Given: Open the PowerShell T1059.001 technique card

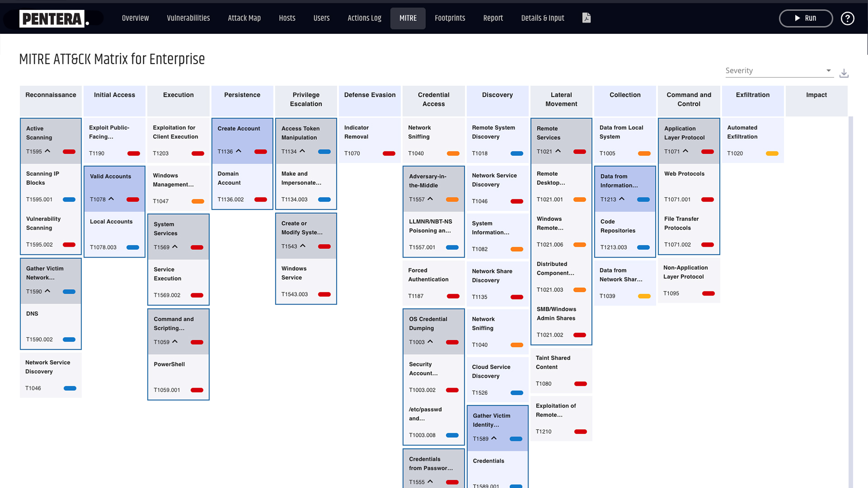Looking at the screenshot, I should click(178, 377).
